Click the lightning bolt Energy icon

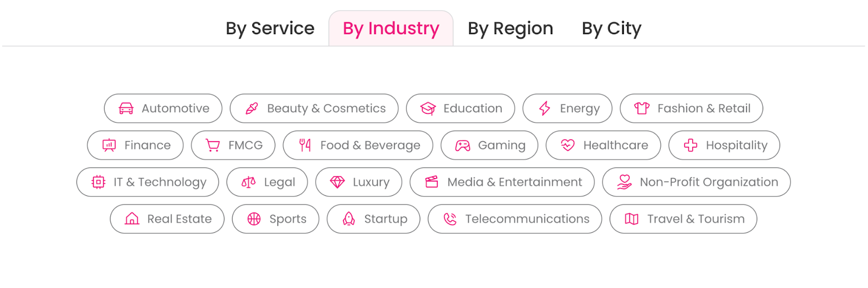(x=545, y=108)
